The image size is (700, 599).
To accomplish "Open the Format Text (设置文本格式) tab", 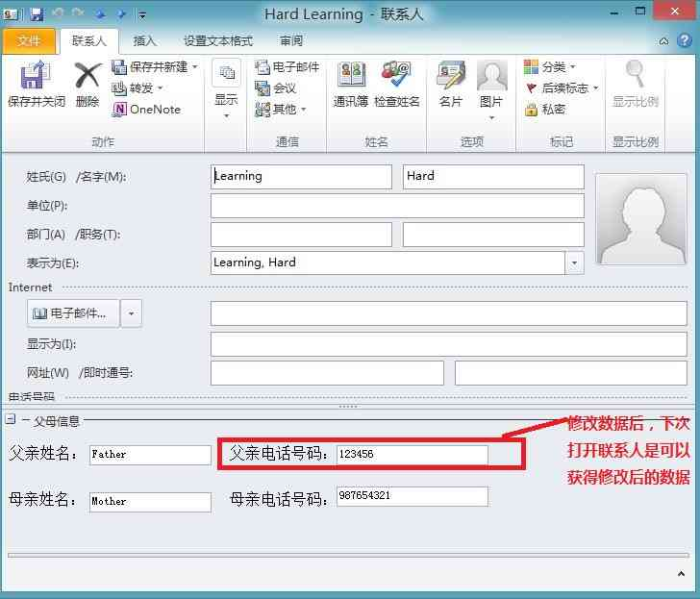I will tap(218, 40).
